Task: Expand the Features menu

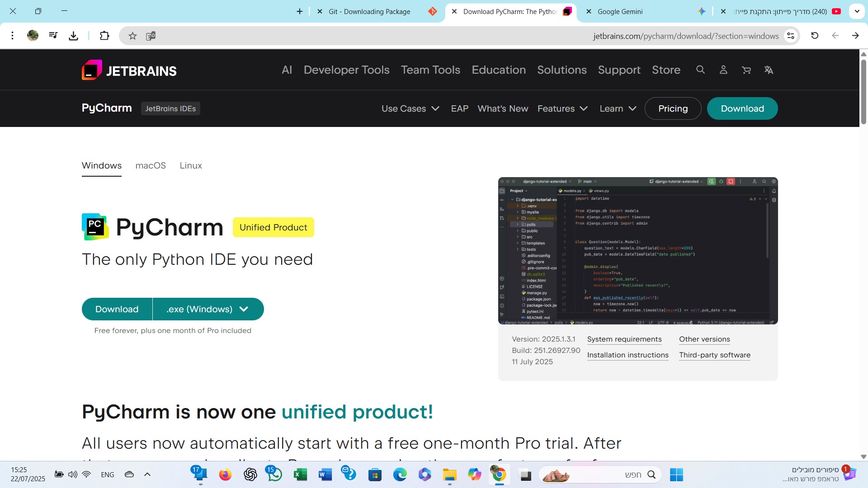Action: (562, 108)
